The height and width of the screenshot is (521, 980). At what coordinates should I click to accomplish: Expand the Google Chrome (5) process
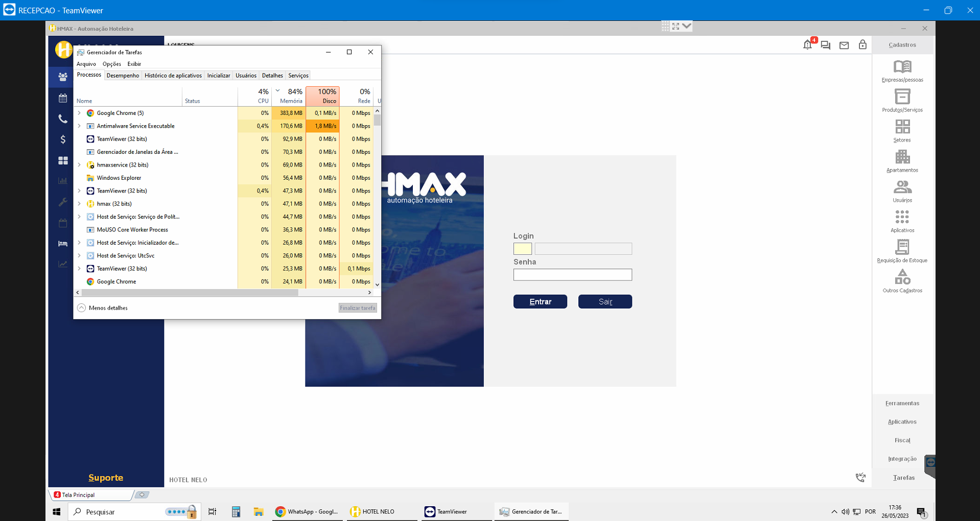(79, 113)
